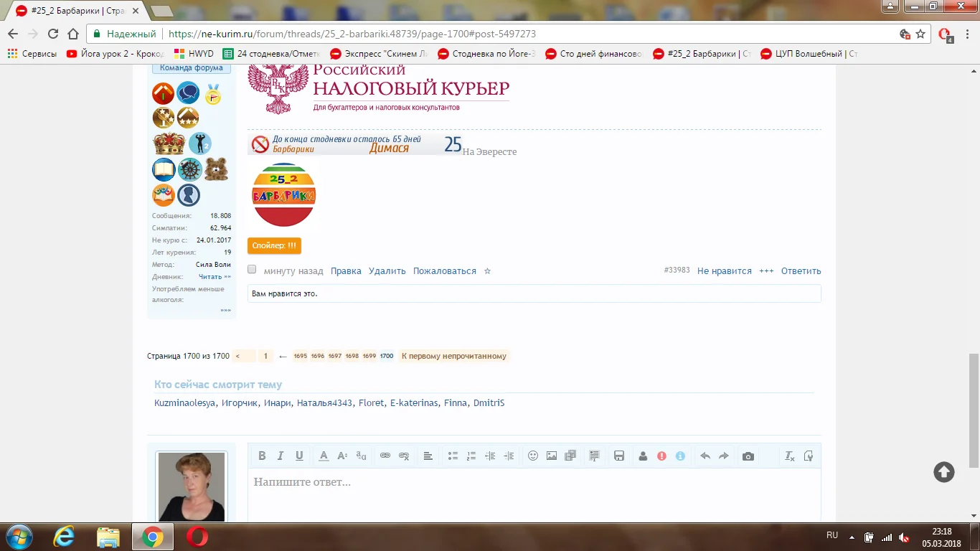
Task: Click the camera icon in editor toolbar
Action: 748,456
